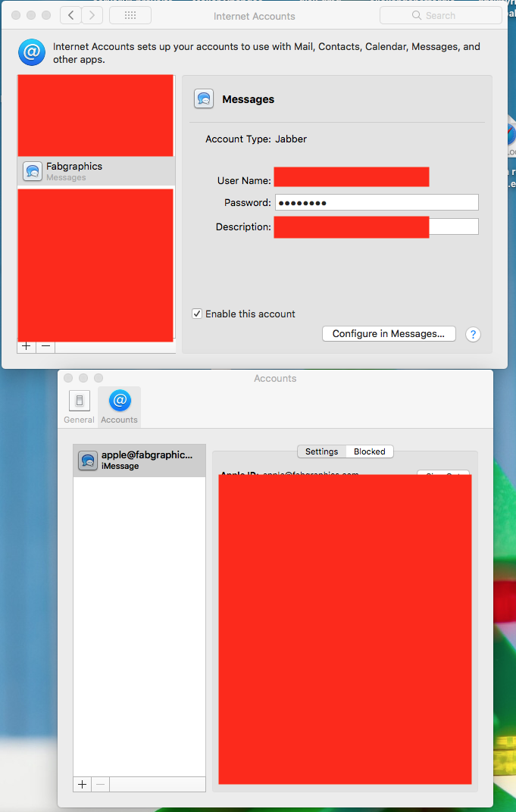This screenshot has width=516, height=812.
Task: Toggle Enable this account checkbox
Action: [197, 314]
